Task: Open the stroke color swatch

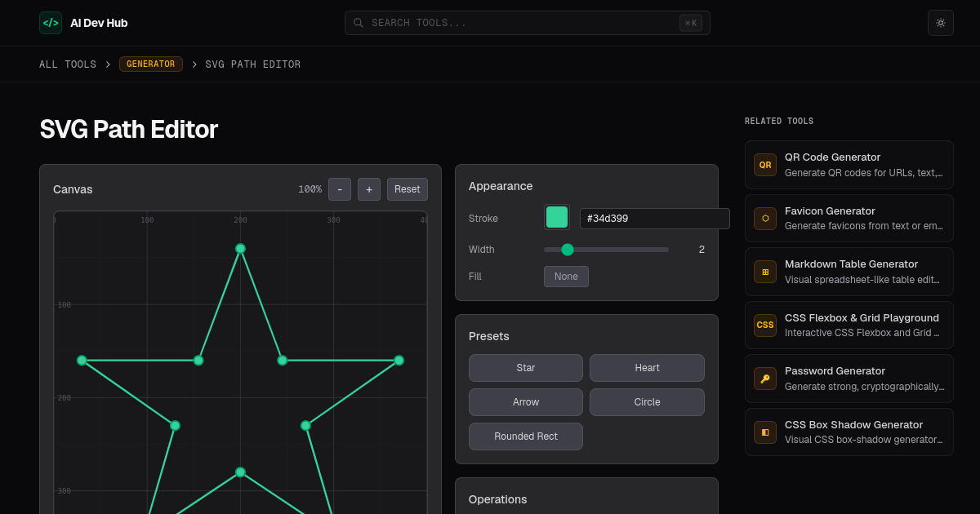Action: point(557,217)
